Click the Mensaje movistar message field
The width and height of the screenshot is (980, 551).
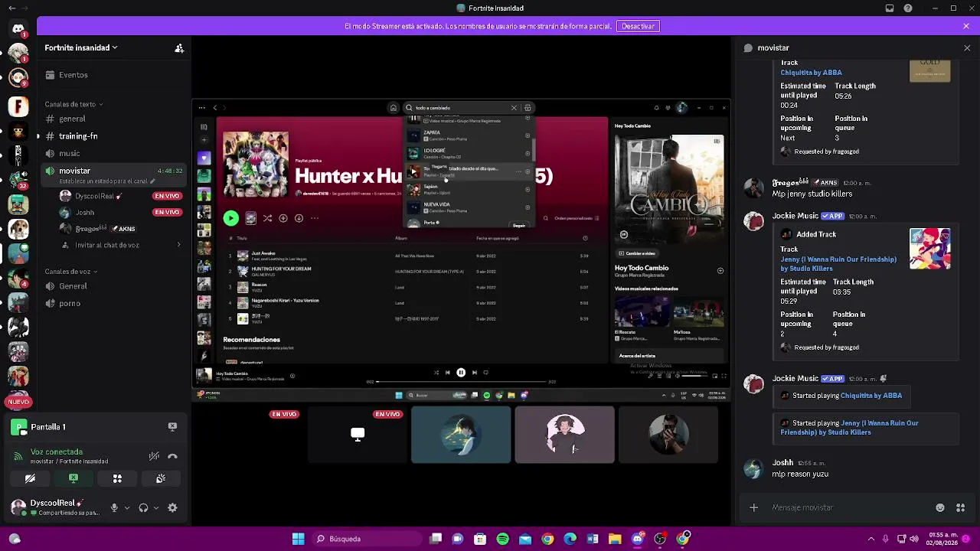(x=850, y=507)
